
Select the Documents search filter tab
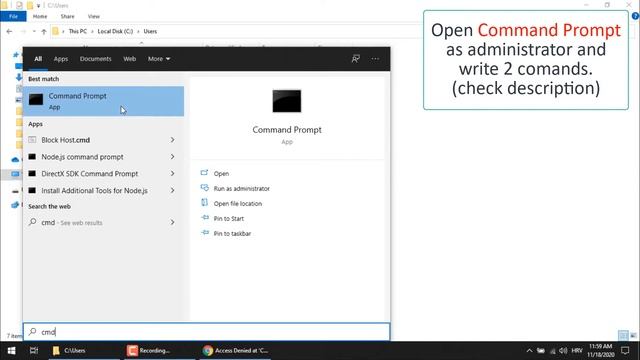click(x=96, y=59)
